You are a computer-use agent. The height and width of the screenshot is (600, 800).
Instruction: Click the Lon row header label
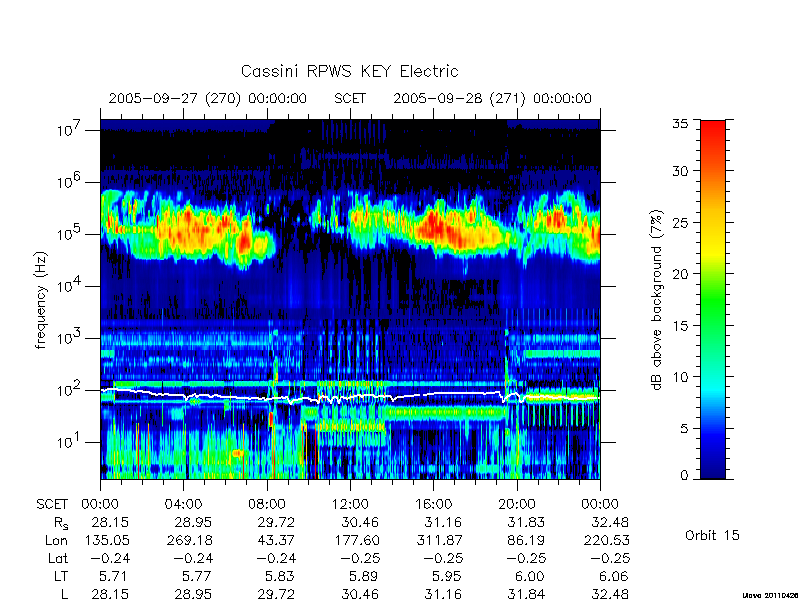[x=56, y=540]
